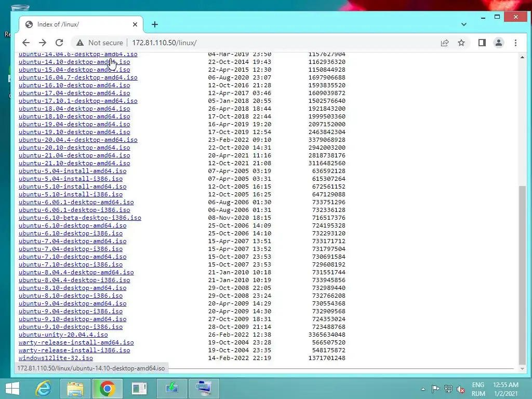
Task: Download warty-release-install-amd64.iso
Action: click(76, 343)
